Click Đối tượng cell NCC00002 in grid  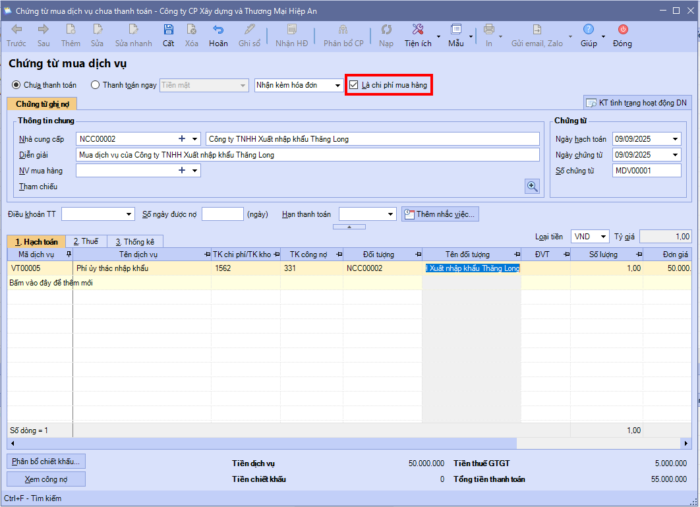point(383,268)
